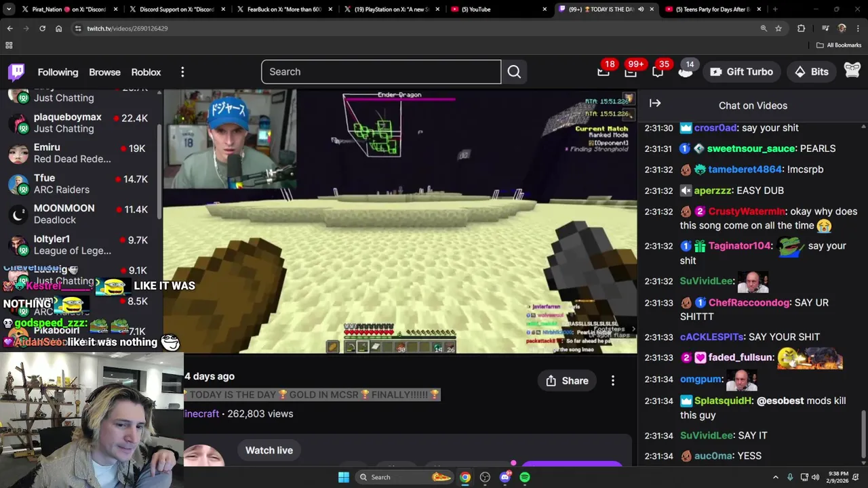Open Chrome extensions puzzle icon
The image size is (868, 488).
(801, 28)
